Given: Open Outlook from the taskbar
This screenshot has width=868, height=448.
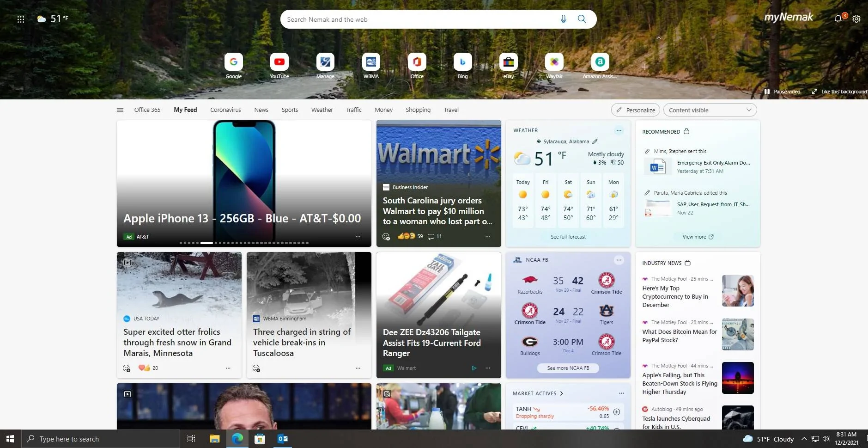Looking at the screenshot, I should click(283, 439).
